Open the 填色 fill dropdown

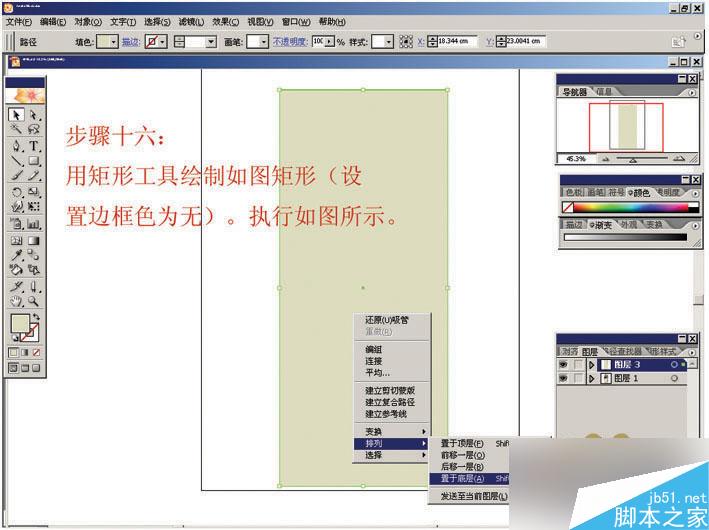113,42
